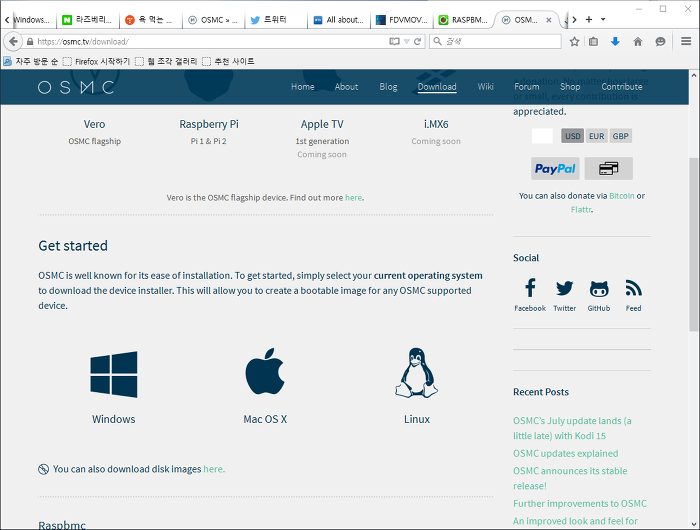The width and height of the screenshot is (700, 530).
Task: Open the Facebook social icon
Action: [x=530, y=288]
